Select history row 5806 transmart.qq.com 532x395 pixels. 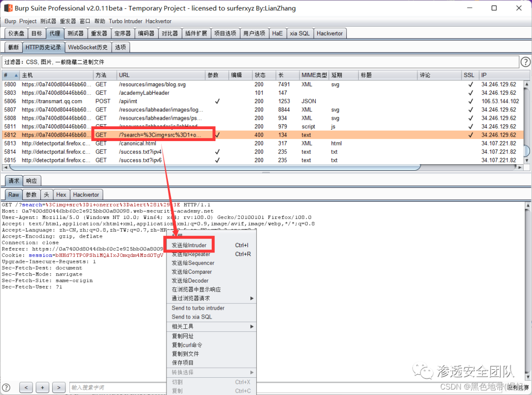(x=263, y=101)
